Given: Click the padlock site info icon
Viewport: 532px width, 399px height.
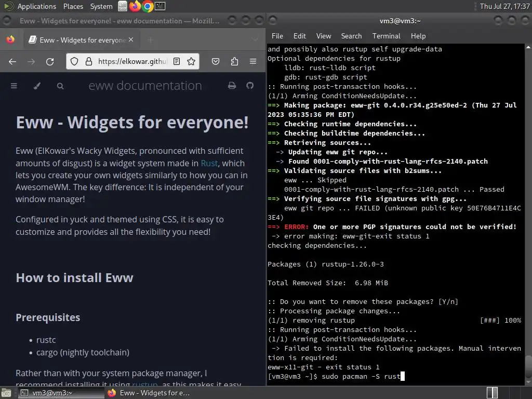Looking at the screenshot, I should coord(88,61).
